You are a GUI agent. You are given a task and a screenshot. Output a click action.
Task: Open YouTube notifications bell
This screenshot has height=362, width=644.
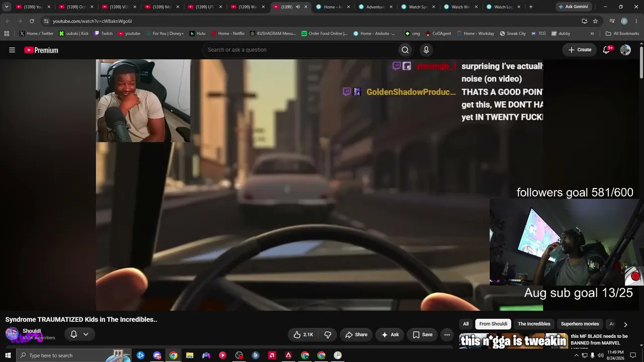point(607,50)
